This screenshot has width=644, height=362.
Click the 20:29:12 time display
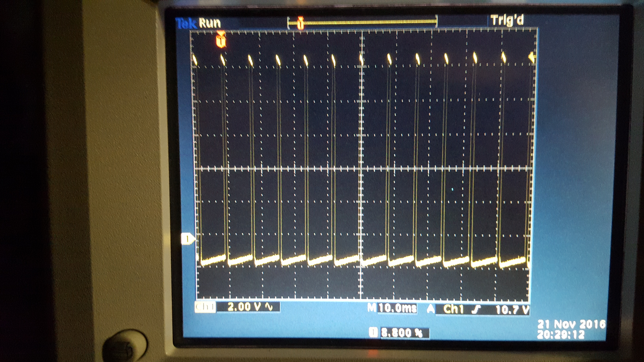561,334
